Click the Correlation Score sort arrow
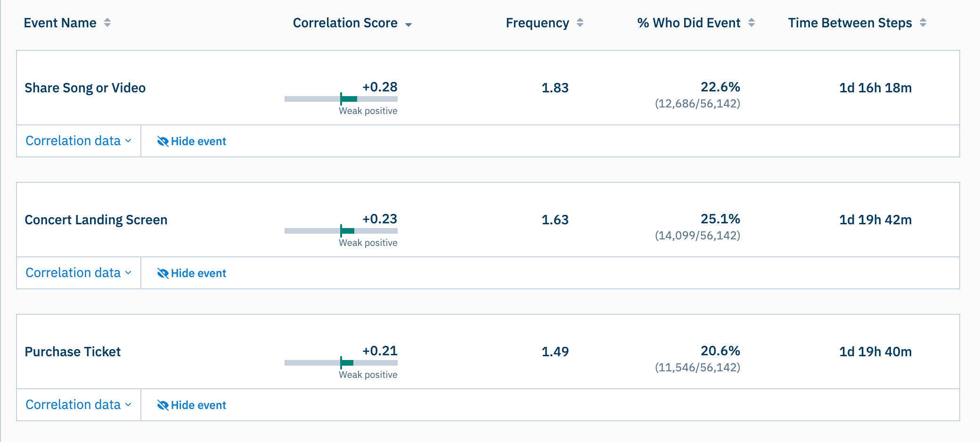The width and height of the screenshot is (980, 442). pyautogui.click(x=408, y=24)
